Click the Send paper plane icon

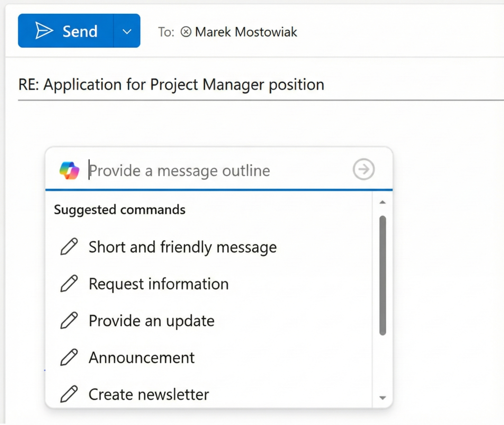pos(44,31)
